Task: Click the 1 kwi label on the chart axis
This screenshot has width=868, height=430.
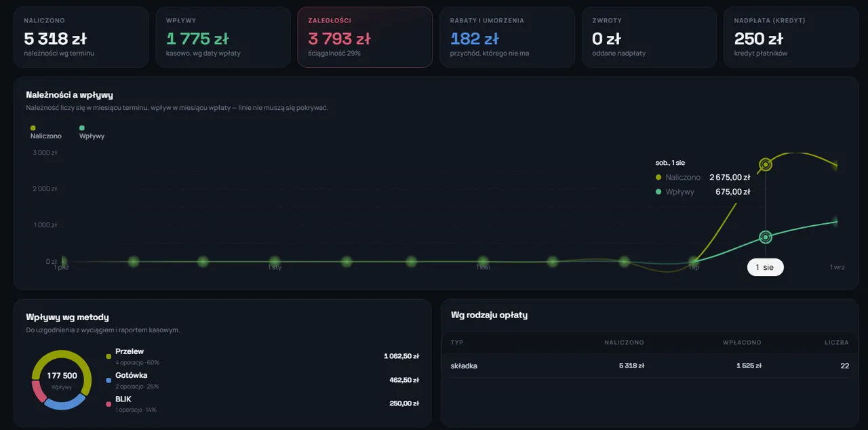Action: click(483, 267)
